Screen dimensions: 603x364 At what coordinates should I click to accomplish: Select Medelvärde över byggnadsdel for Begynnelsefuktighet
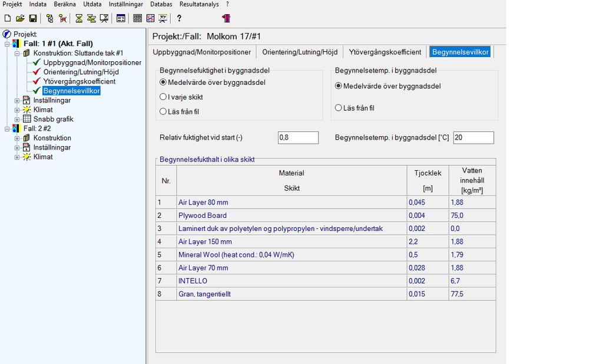163,82
